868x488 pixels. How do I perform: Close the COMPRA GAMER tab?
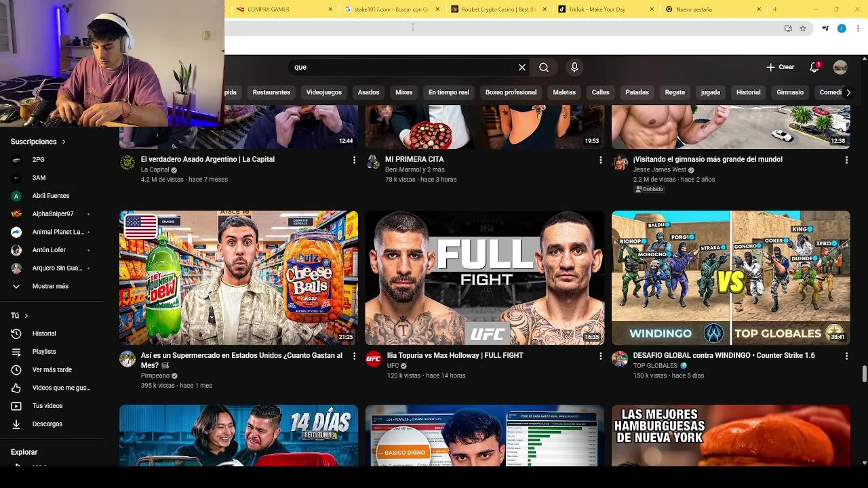[x=331, y=9]
